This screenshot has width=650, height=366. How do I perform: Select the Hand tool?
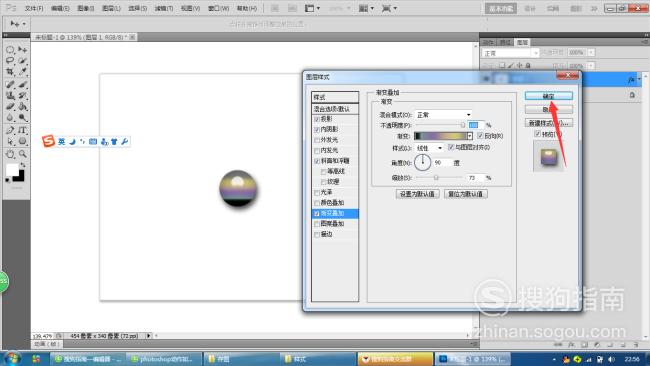(x=10, y=154)
